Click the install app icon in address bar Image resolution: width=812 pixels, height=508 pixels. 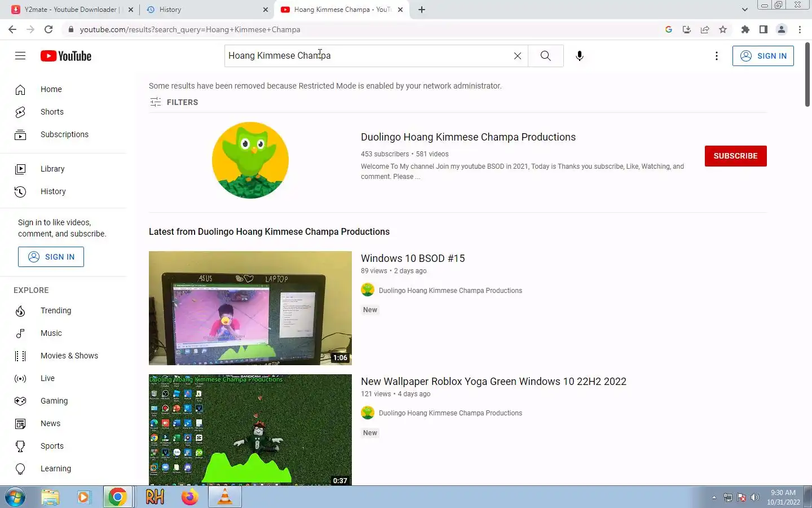tap(687, 29)
